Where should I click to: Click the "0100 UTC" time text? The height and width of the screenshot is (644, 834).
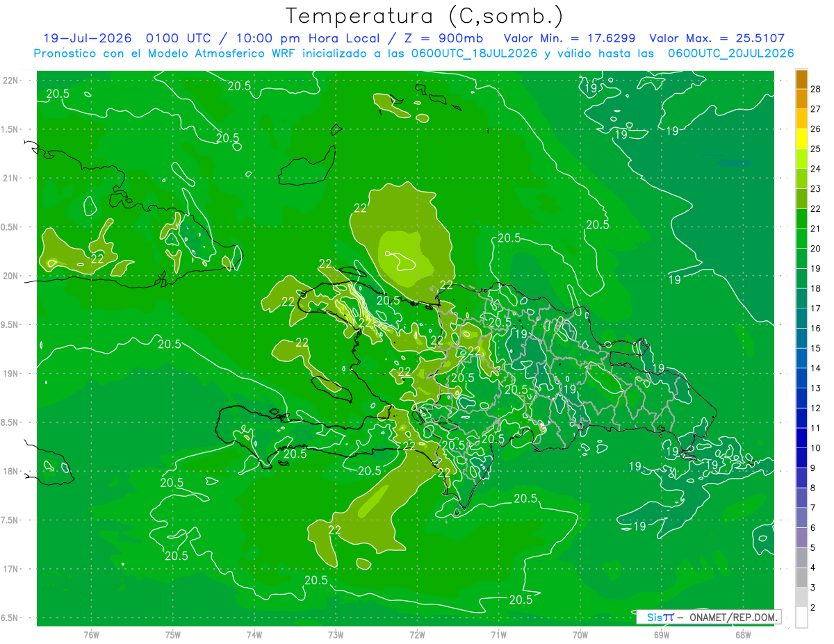click(179, 38)
